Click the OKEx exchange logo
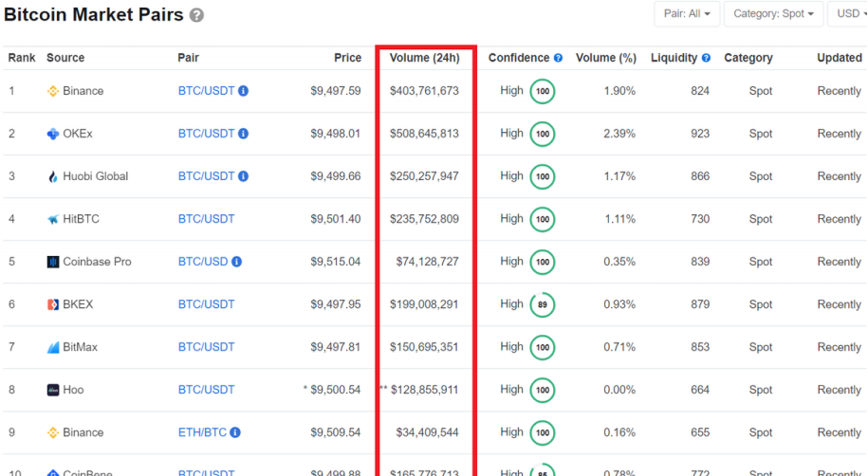This screenshot has width=868, height=476. click(52, 134)
